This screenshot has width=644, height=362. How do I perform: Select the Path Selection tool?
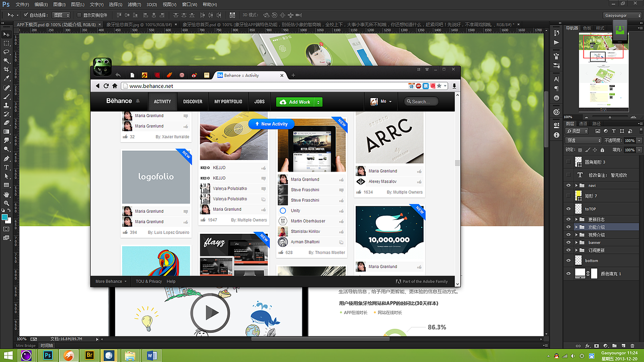click(7, 176)
